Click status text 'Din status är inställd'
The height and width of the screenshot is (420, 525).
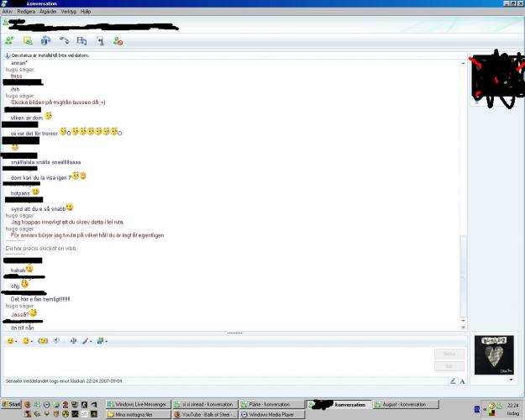click(50, 55)
